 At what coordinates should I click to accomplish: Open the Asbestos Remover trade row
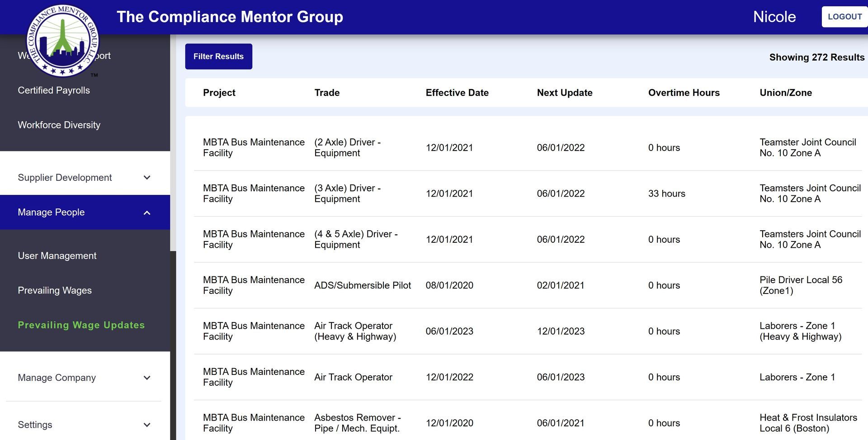[357, 423]
